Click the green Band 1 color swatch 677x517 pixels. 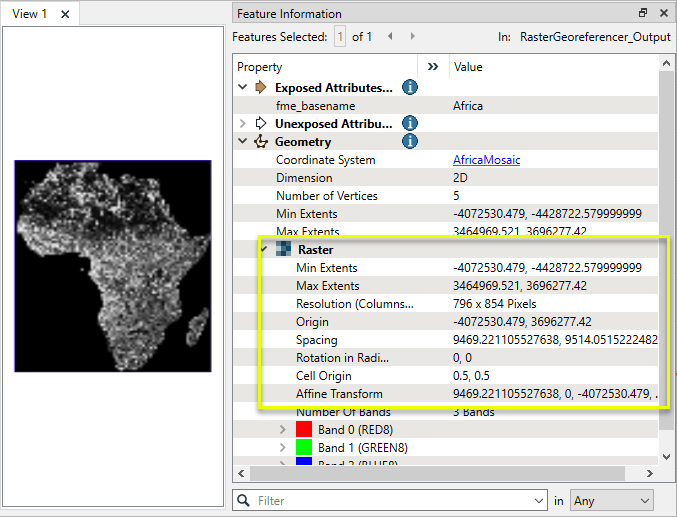click(304, 447)
